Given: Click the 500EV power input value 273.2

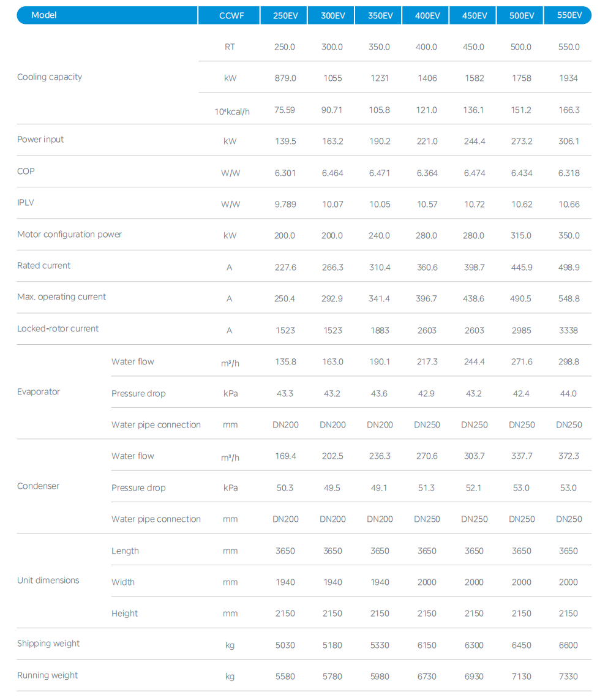Looking at the screenshot, I should pyautogui.click(x=521, y=141).
